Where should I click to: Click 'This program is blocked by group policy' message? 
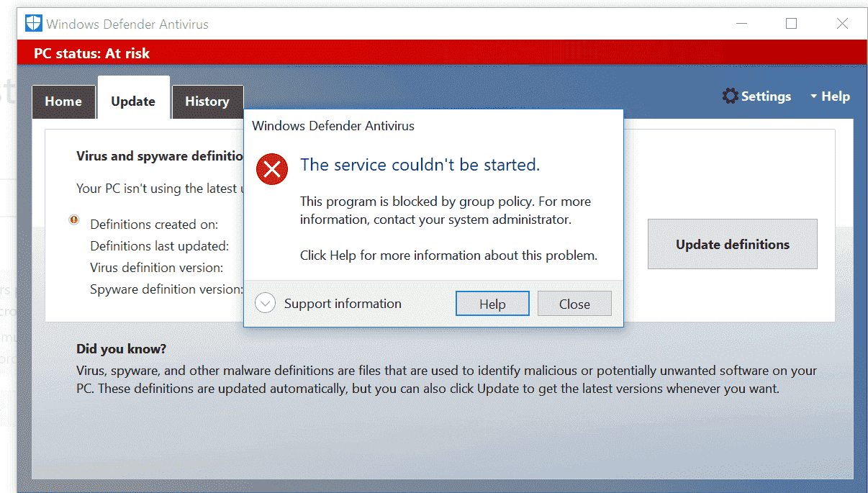(x=446, y=210)
